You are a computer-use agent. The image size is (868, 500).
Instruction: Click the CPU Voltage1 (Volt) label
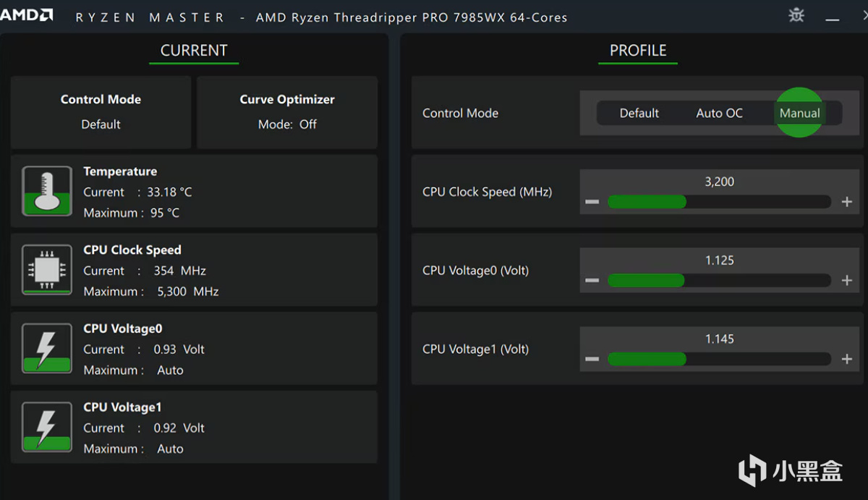tap(475, 349)
